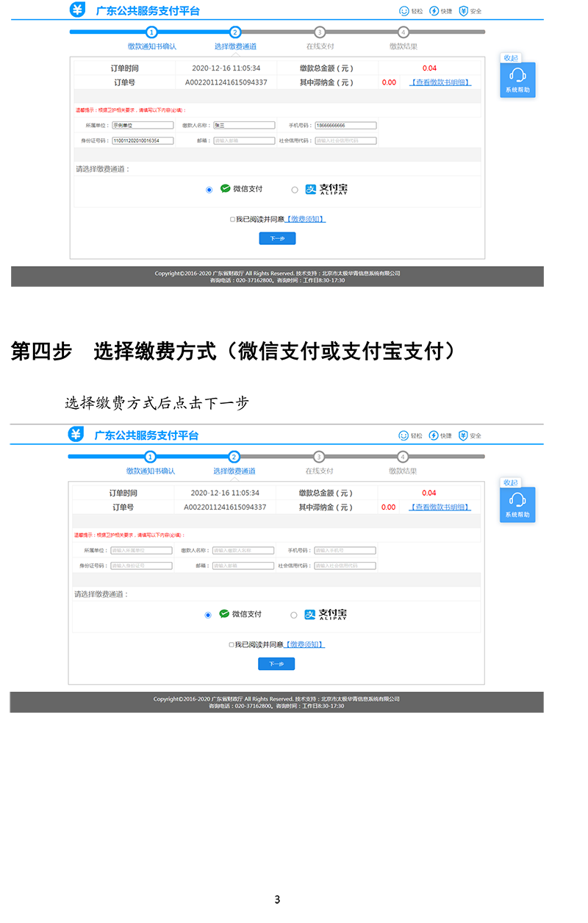588x923 pixels.
Task: Open 【查看缴款书明细】 link in the blank-form screenshot
Action: point(440,507)
